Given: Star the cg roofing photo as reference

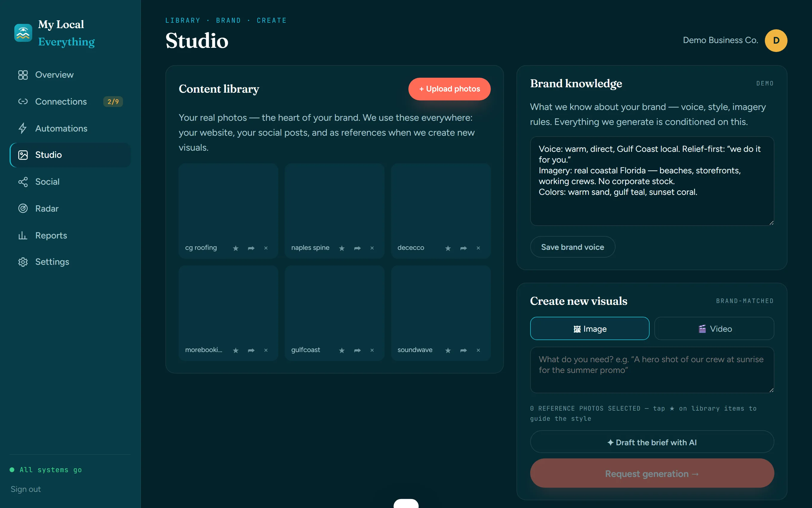Looking at the screenshot, I should pyautogui.click(x=236, y=248).
